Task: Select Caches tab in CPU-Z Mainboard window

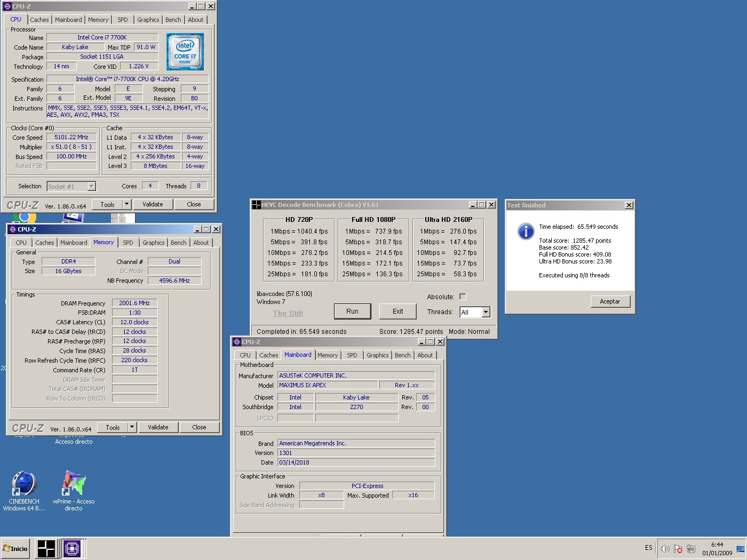Action: (269, 355)
